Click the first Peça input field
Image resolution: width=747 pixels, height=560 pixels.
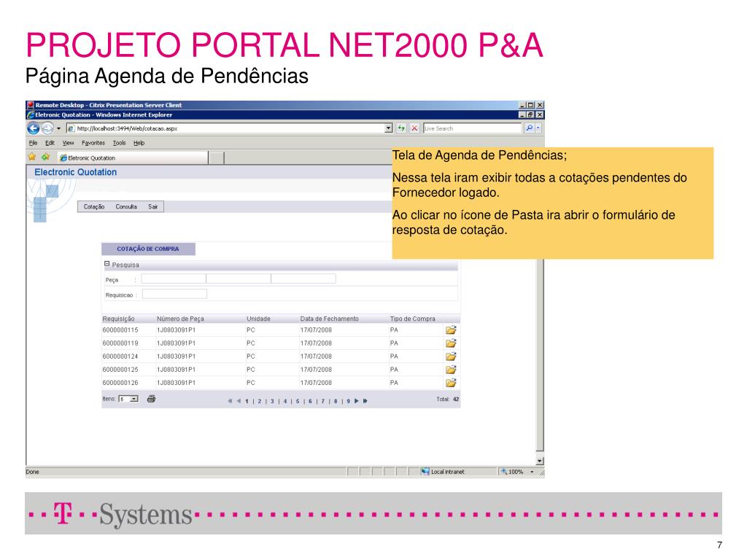pyautogui.click(x=174, y=279)
